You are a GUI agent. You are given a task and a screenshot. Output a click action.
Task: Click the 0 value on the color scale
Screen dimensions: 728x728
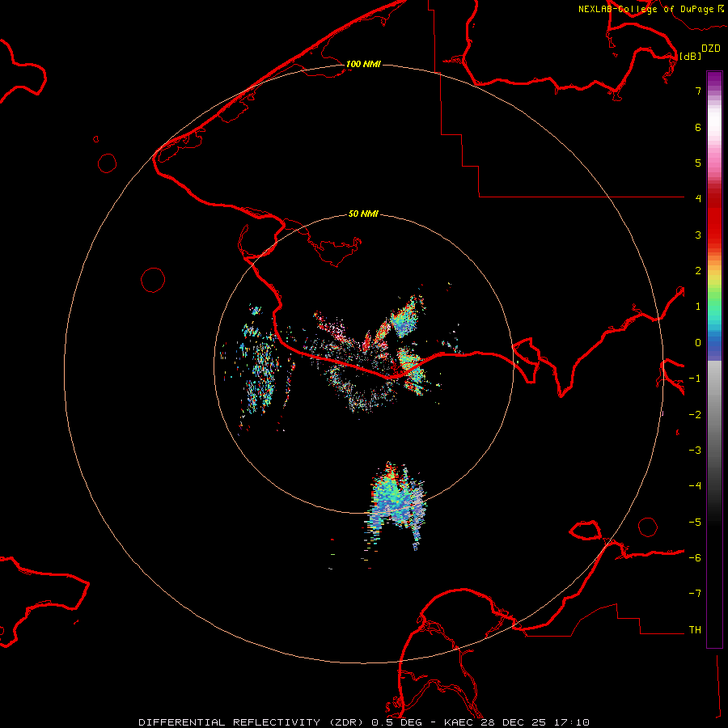pos(698,343)
